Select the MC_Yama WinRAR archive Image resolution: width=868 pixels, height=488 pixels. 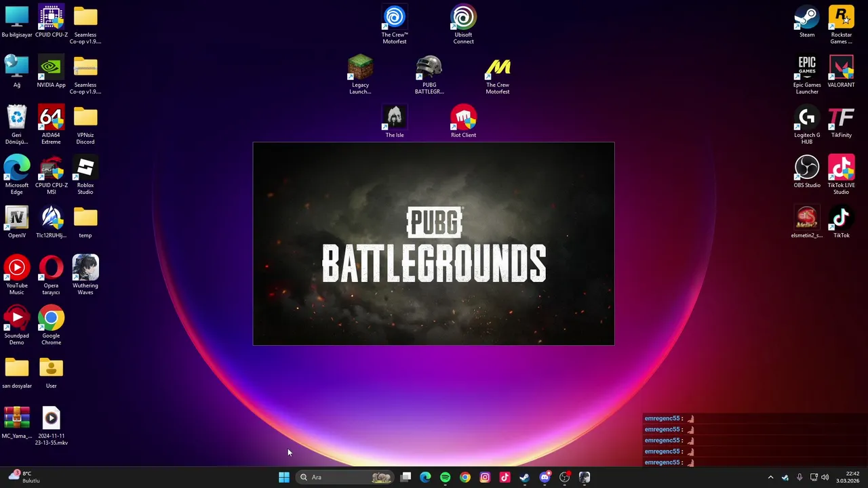coord(17,422)
